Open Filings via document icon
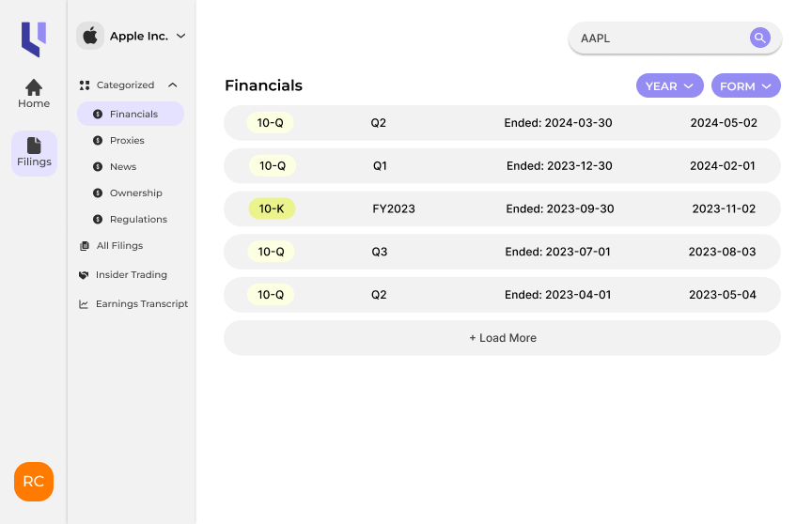The width and height of the screenshot is (812, 524). (34, 146)
